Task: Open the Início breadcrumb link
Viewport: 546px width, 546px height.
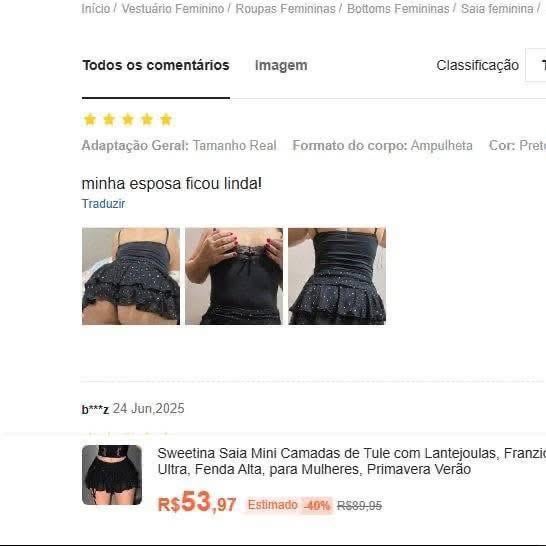Action: 95,9
